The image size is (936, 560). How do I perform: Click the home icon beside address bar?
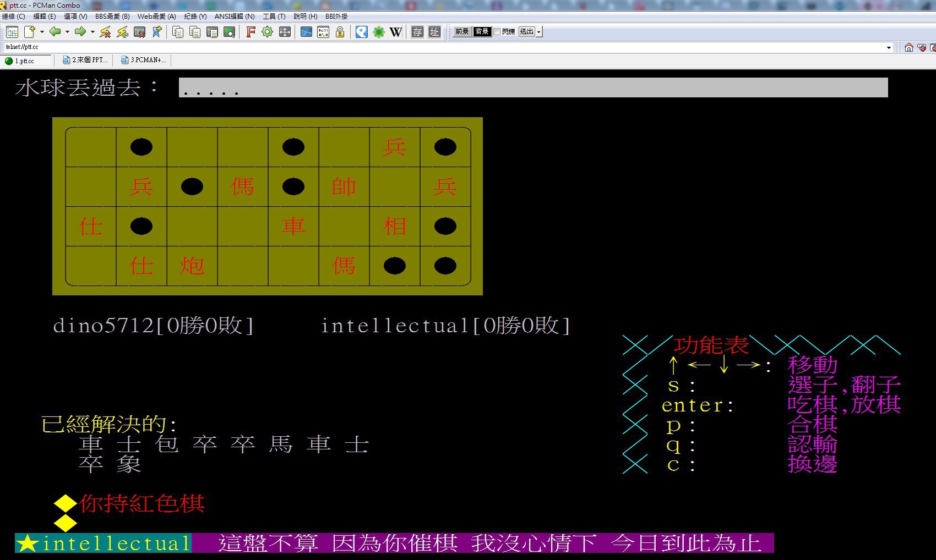(908, 47)
